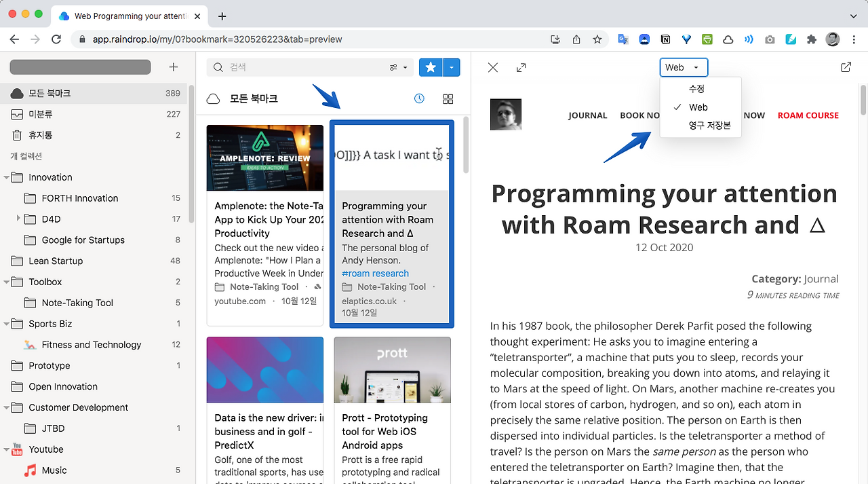This screenshot has width=868, height=484.
Task: Reload the current page
Action: pyautogui.click(x=56, y=39)
